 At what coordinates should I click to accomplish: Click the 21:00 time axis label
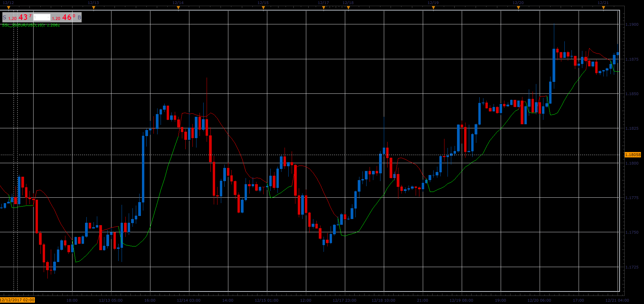pos(422,300)
